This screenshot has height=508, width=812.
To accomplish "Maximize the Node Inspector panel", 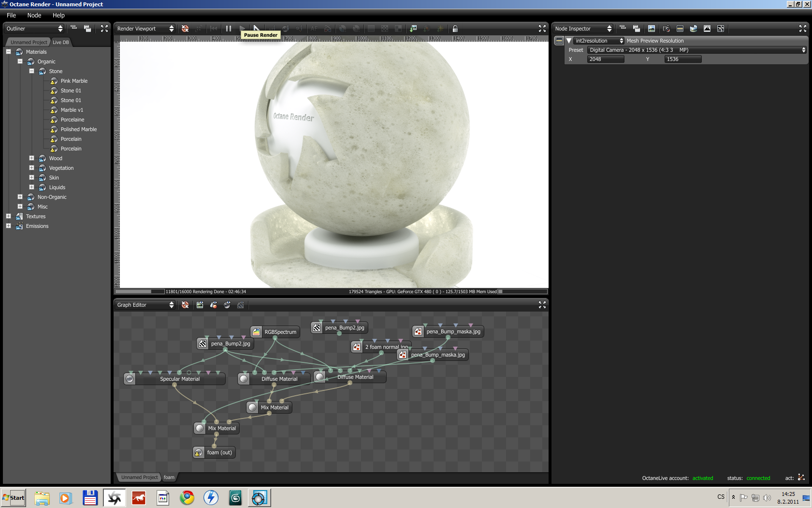I will pos(803,29).
